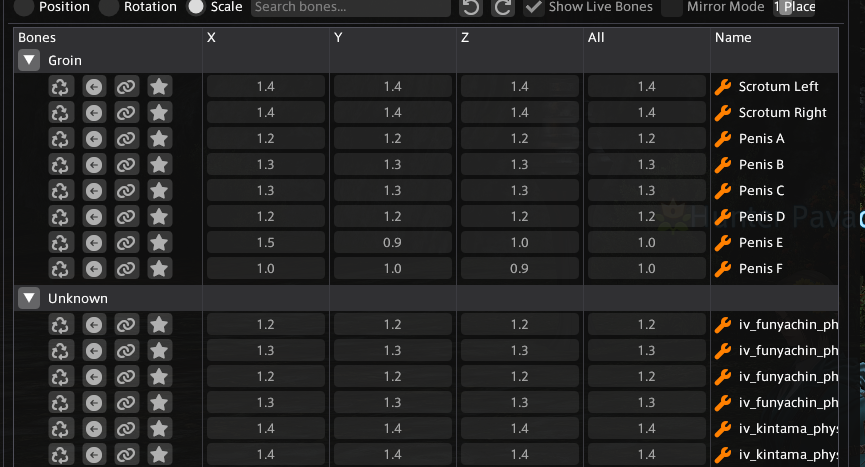Click the chain link icon for Scrotum Right
Image resolution: width=865 pixels, height=467 pixels.
pyautogui.click(x=126, y=112)
